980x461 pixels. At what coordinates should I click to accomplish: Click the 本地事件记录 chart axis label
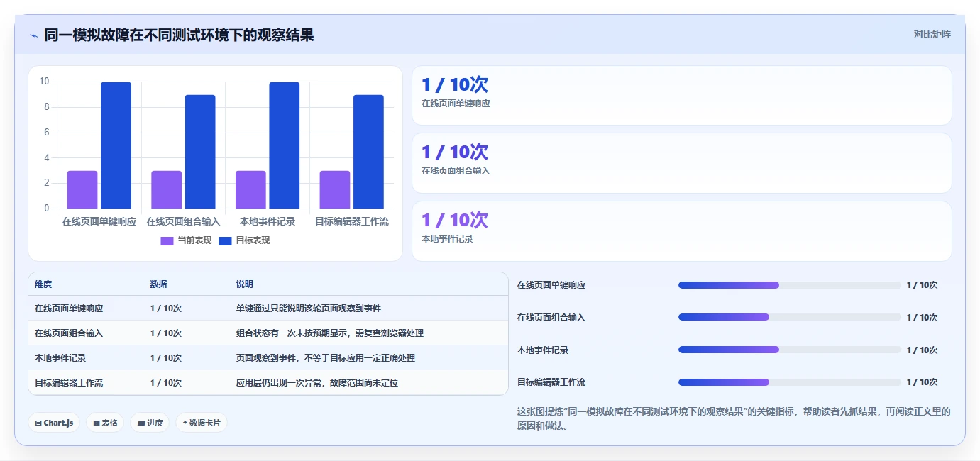coord(268,222)
